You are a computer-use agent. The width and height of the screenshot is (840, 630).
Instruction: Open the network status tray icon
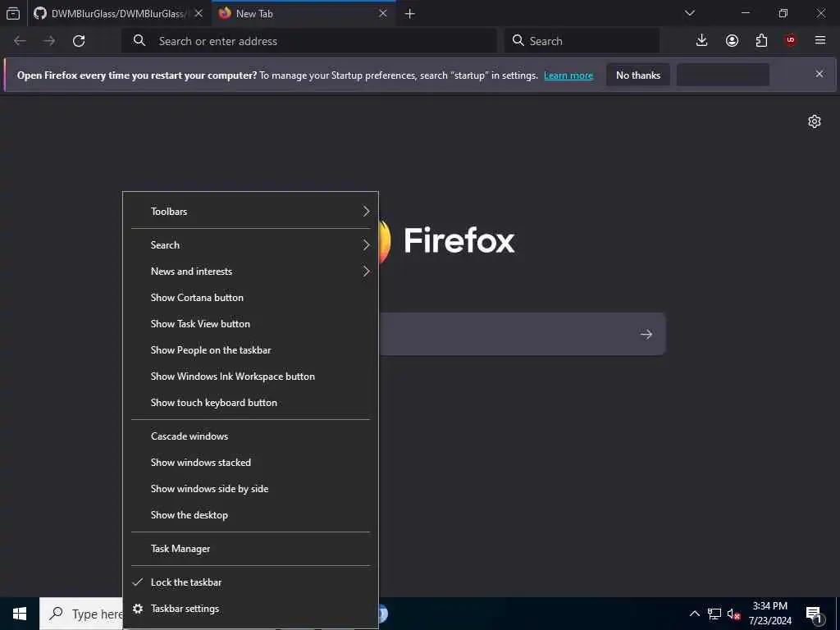pyautogui.click(x=714, y=614)
